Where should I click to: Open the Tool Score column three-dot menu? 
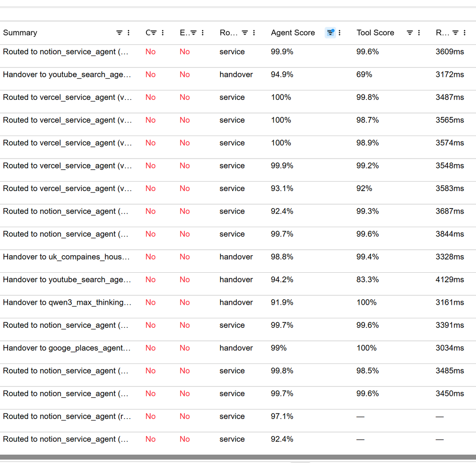(x=419, y=33)
